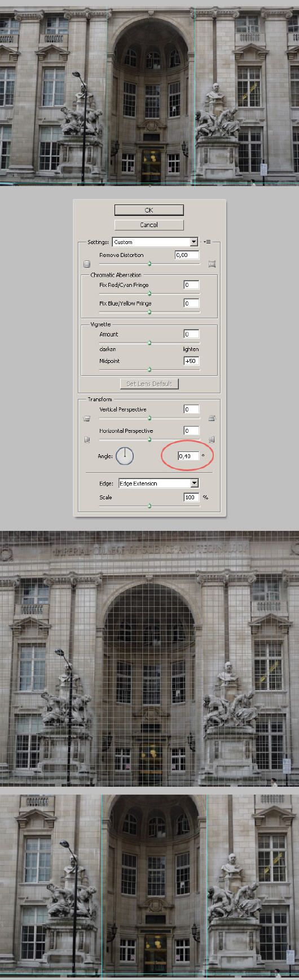The width and height of the screenshot is (299, 980).
Task: Click the pincushion distortion icon
Action: coord(212,264)
